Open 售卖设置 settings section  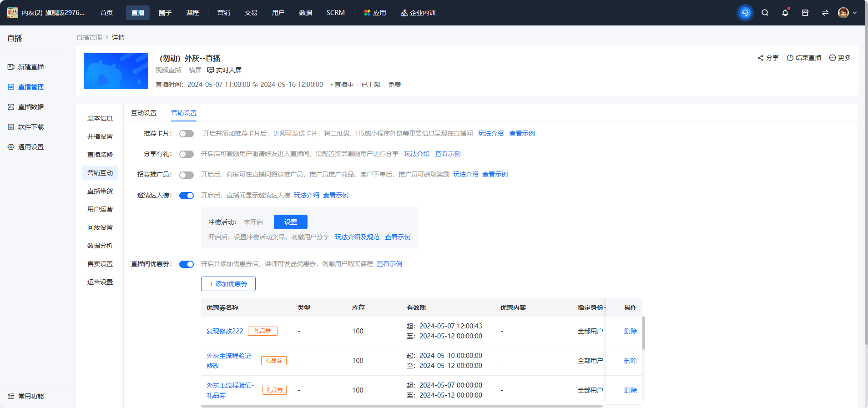(100, 264)
